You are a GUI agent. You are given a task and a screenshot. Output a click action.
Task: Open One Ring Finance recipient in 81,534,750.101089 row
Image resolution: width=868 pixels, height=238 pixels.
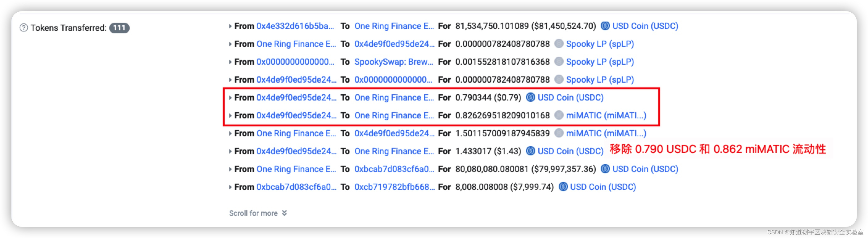tap(394, 26)
